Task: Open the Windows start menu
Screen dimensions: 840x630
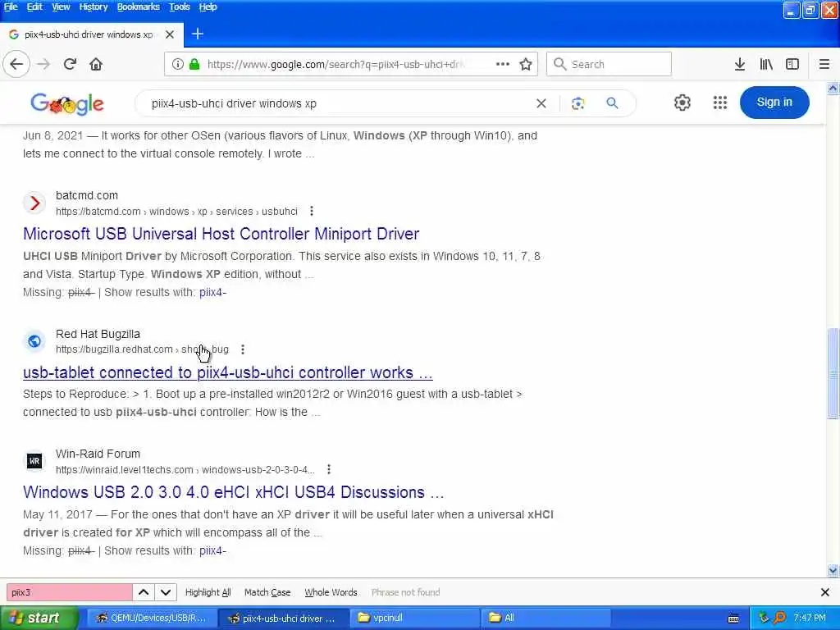Action: [39, 618]
